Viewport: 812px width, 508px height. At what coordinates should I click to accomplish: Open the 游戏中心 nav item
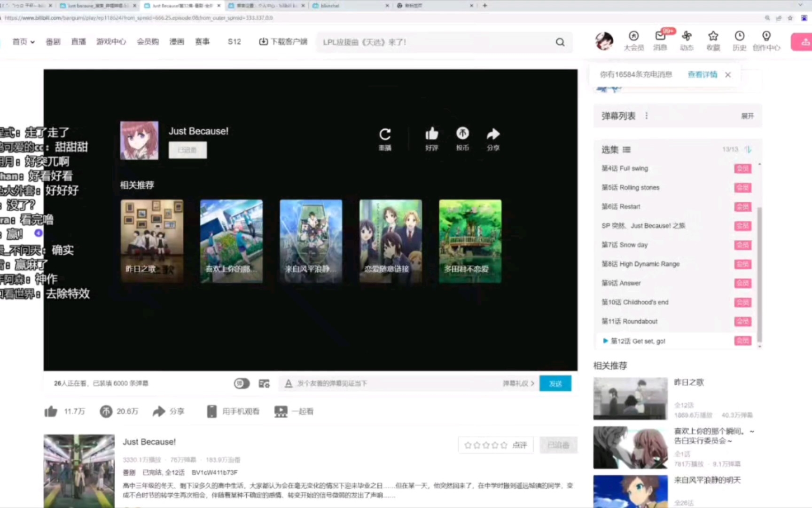[111, 42]
